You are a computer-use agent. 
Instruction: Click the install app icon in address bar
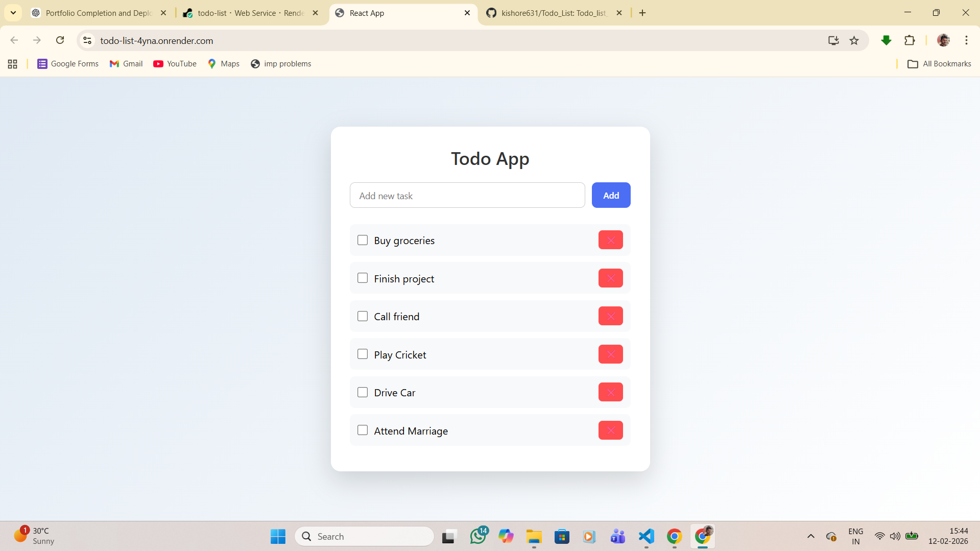point(833,40)
